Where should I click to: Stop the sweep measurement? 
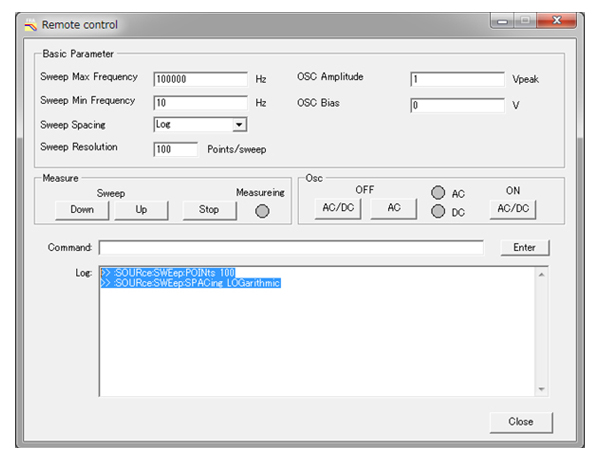click(209, 210)
